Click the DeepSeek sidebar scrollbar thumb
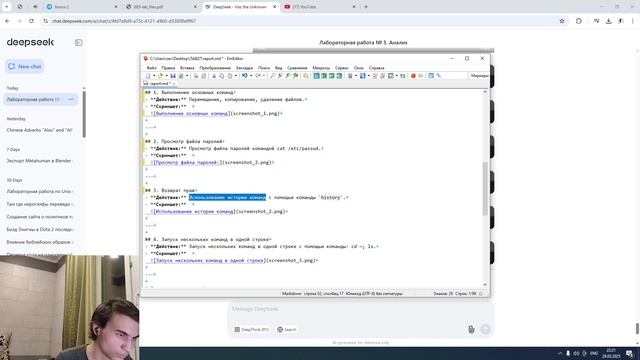Image resolution: width=640 pixels, height=360 pixels. point(84,114)
